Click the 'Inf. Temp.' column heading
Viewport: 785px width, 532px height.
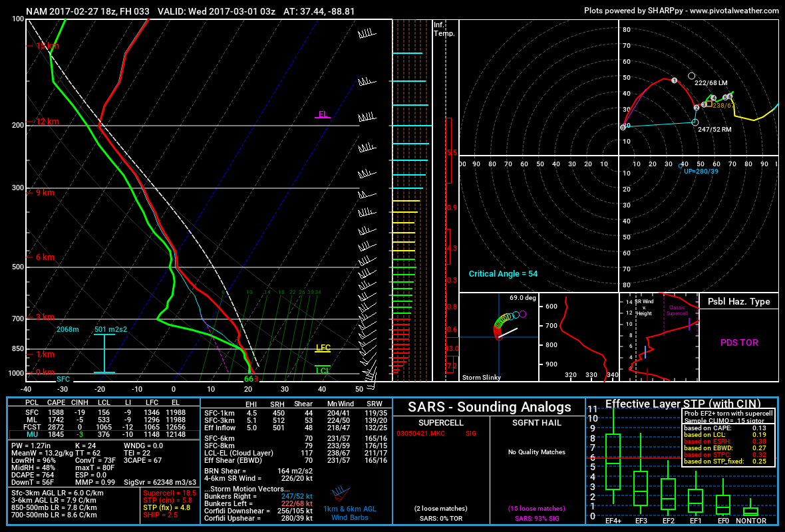click(444, 29)
